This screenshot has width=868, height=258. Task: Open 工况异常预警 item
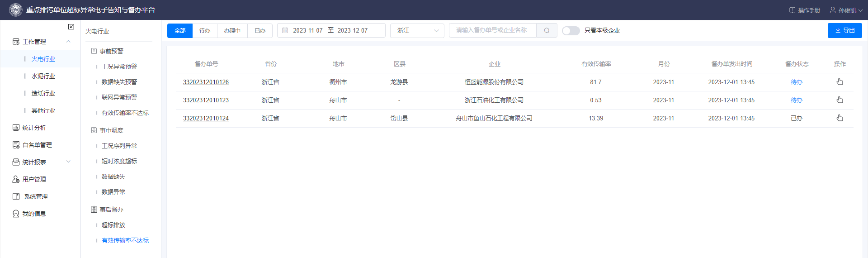(x=119, y=67)
